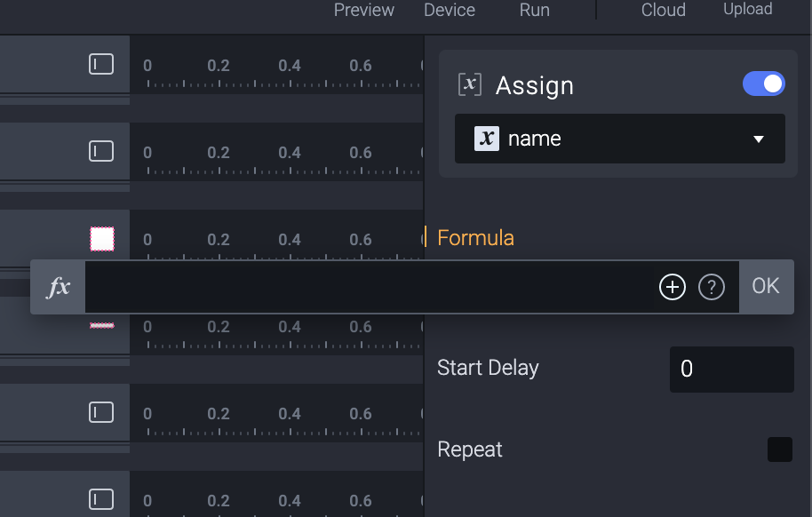Click the x variable icon beside name
This screenshot has height=517, width=812.
click(487, 139)
